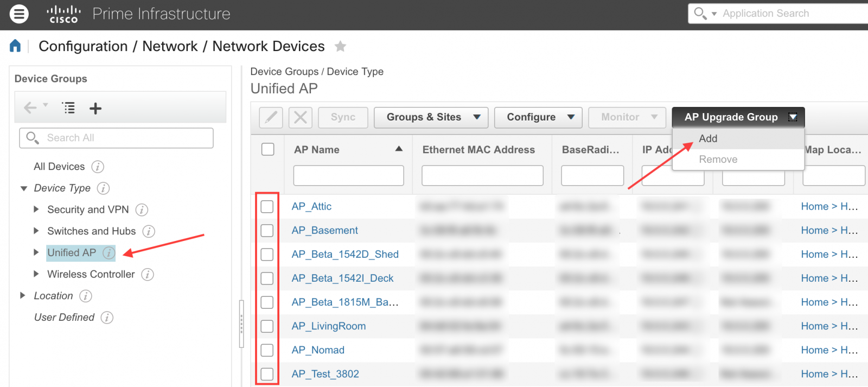
Task: Click the back arrow in Device Groups
Action: [30, 107]
